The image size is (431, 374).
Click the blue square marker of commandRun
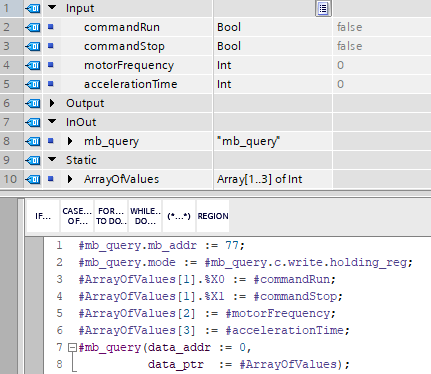(x=51, y=27)
